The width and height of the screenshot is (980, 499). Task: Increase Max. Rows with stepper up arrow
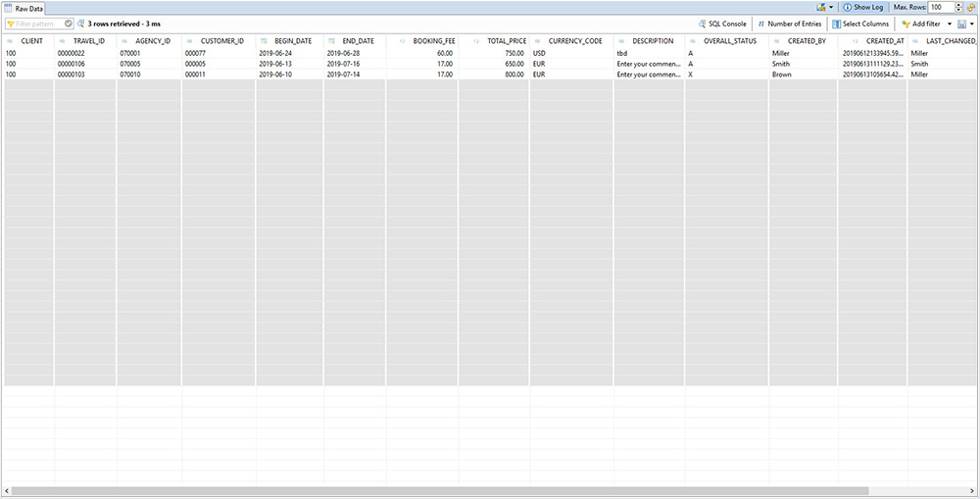959,5
